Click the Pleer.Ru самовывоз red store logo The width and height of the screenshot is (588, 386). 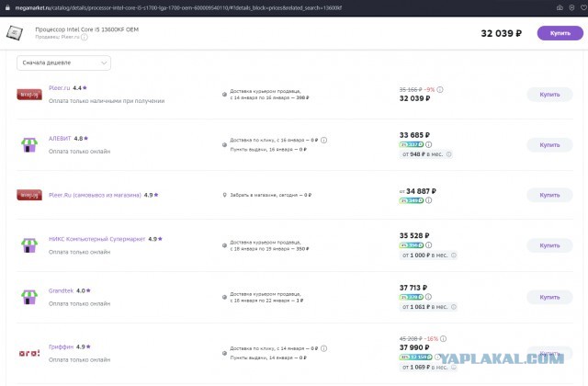[x=29, y=195]
